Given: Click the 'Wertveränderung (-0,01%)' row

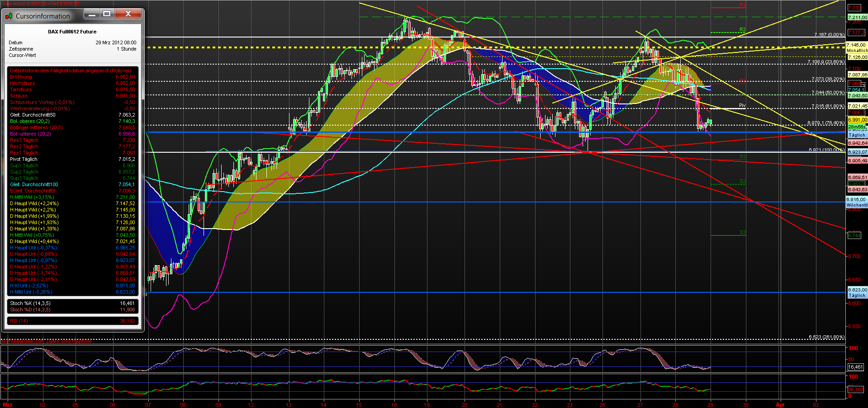Looking at the screenshot, I should (72, 108).
